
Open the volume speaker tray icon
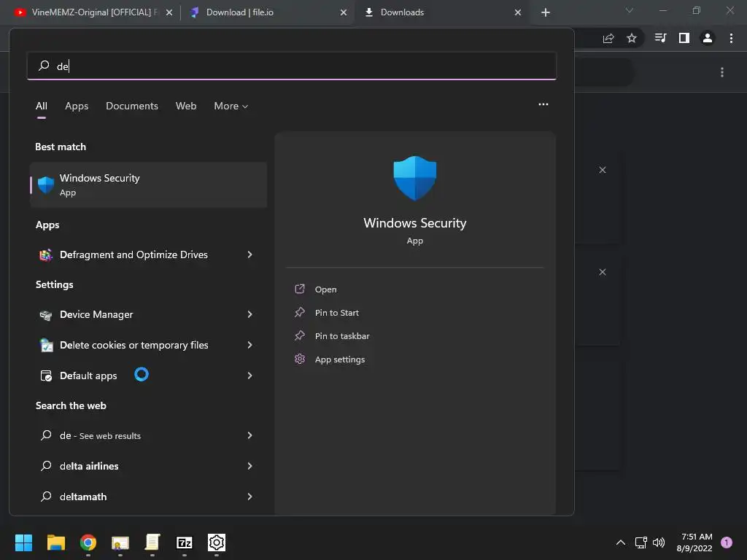tap(659, 542)
